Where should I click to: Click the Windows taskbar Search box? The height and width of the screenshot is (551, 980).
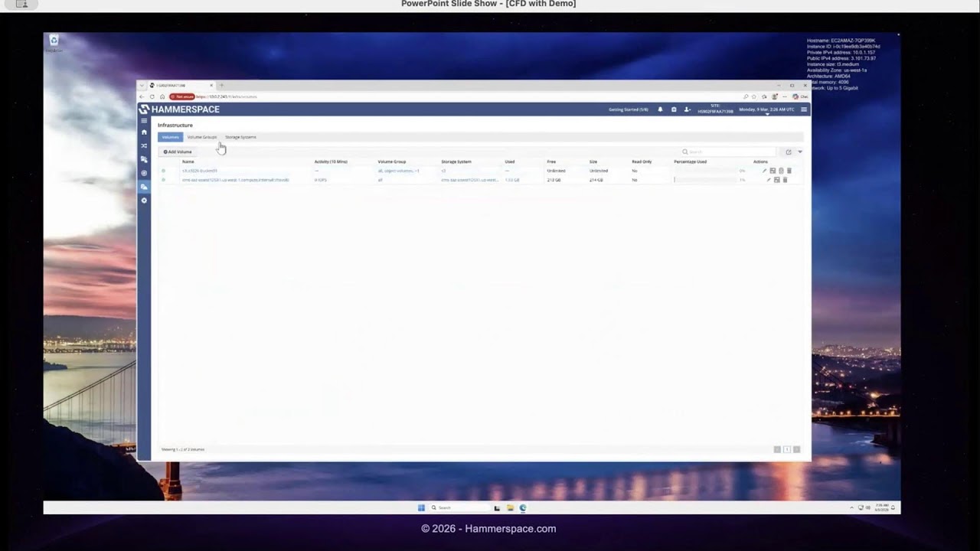pos(459,507)
